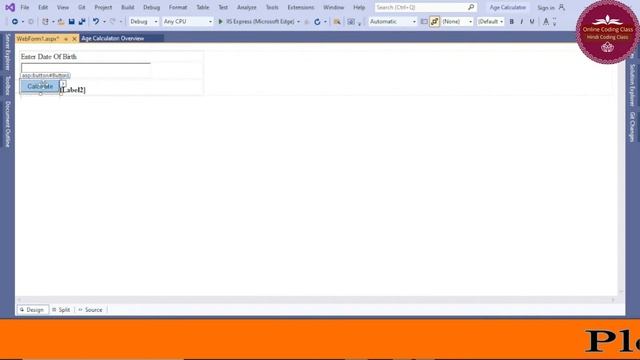Image resolution: width=640 pixels, height=360 pixels.
Task: Open the Test menu
Action: (x=223, y=7)
